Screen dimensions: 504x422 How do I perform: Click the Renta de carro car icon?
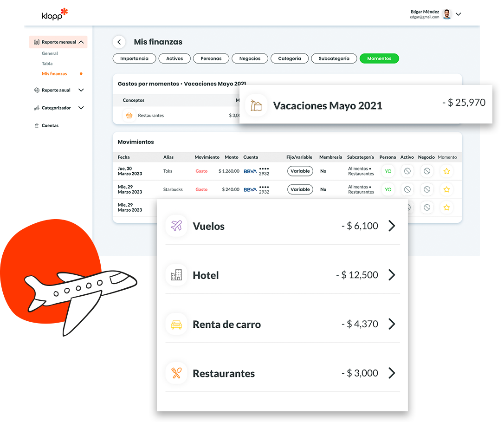(x=176, y=325)
